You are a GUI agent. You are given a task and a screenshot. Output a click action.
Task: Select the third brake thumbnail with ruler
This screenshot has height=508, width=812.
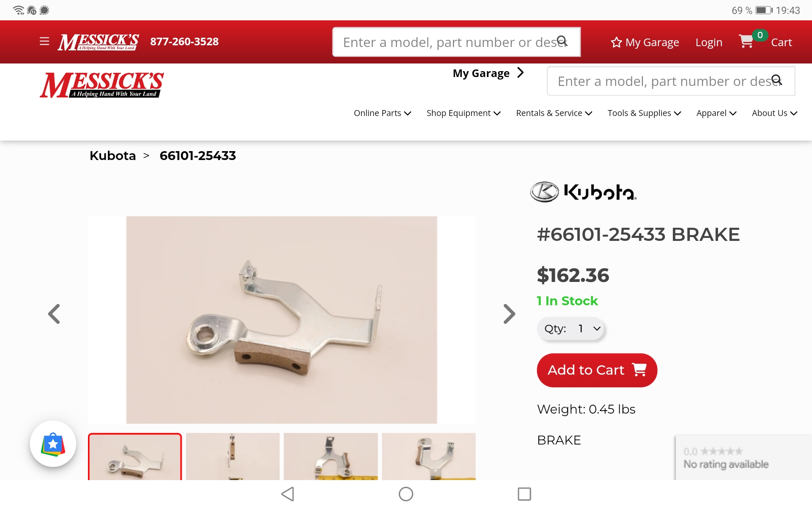(331, 456)
